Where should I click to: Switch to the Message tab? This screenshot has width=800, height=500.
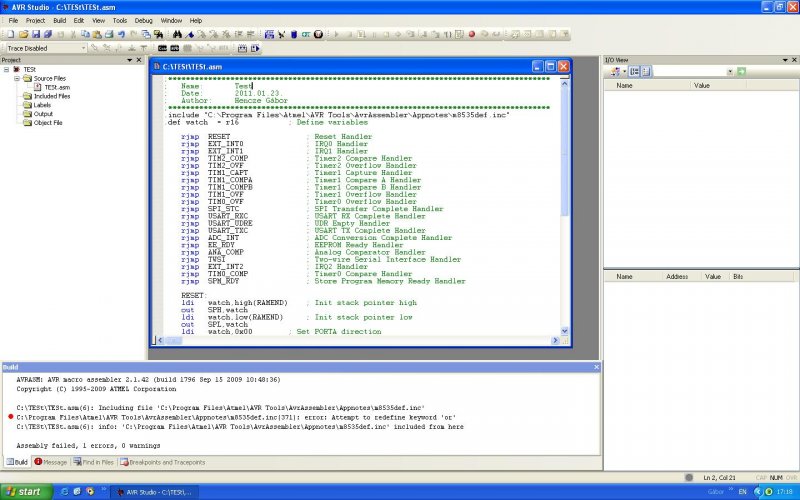pyautogui.click(x=51, y=462)
